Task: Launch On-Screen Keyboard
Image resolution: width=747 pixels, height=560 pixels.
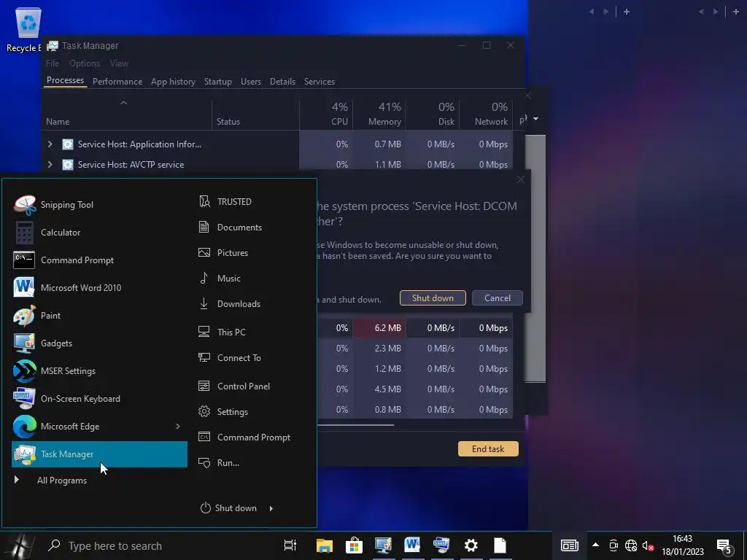Action: (x=99, y=399)
